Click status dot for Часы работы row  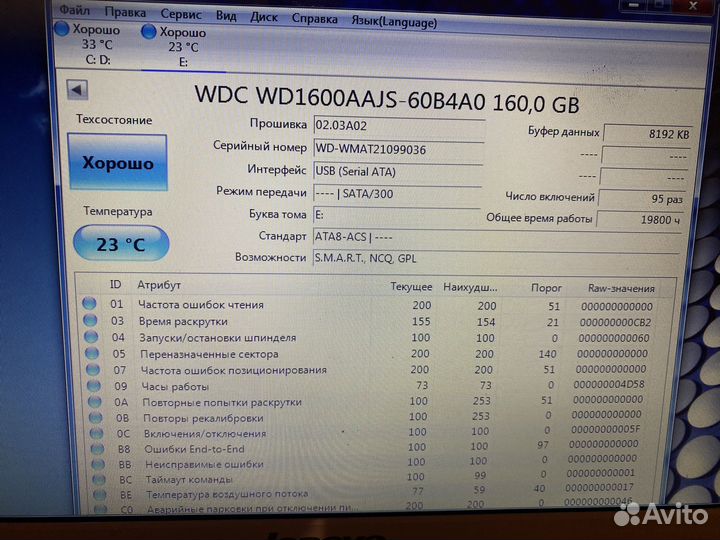point(94,386)
